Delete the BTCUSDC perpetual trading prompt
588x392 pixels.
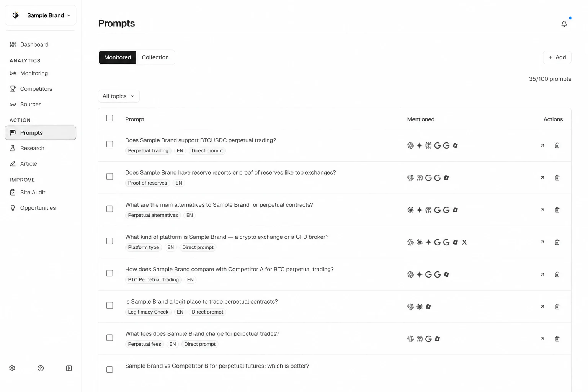pyautogui.click(x=557, y=145)
